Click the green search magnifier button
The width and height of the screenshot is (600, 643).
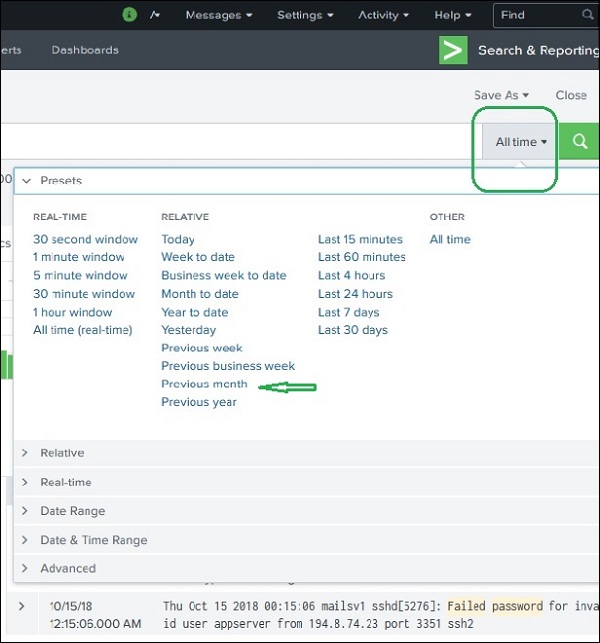coord(580,142)
